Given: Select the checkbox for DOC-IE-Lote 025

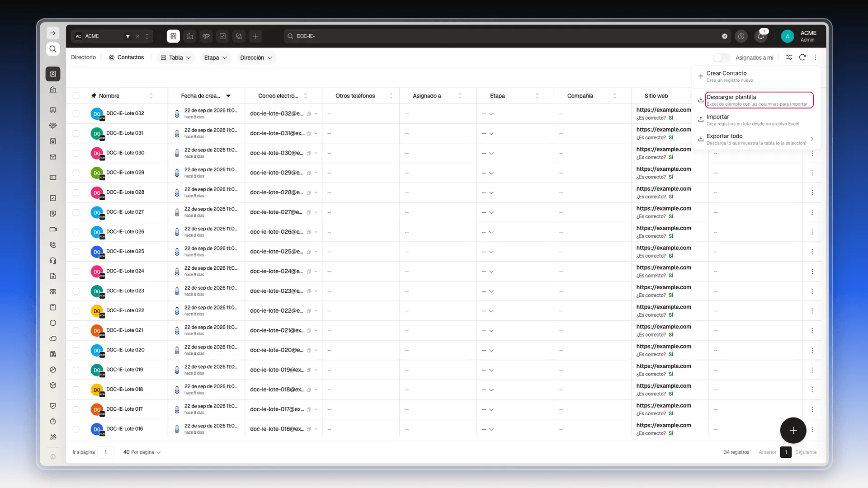Looking at the screenshot, I should point(76,252).
